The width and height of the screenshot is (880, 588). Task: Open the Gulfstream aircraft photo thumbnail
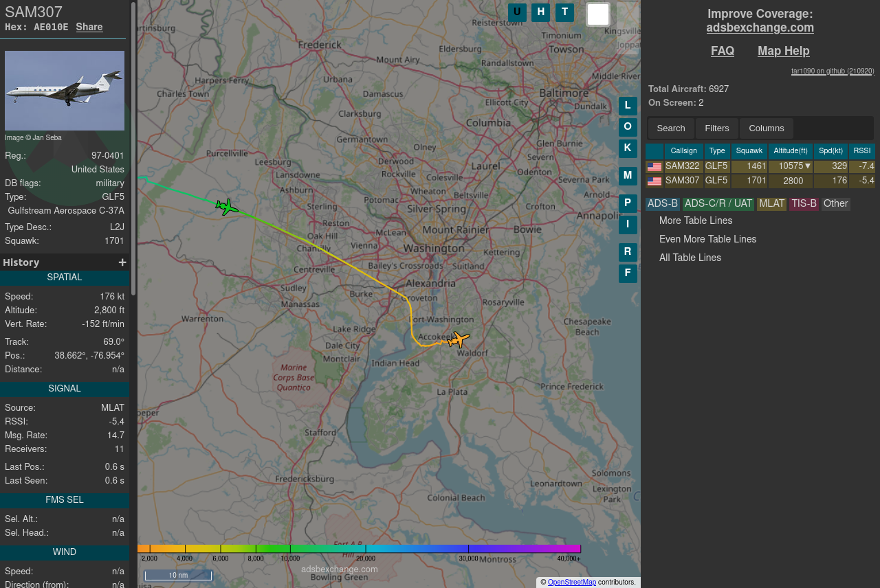click(65, 91)
